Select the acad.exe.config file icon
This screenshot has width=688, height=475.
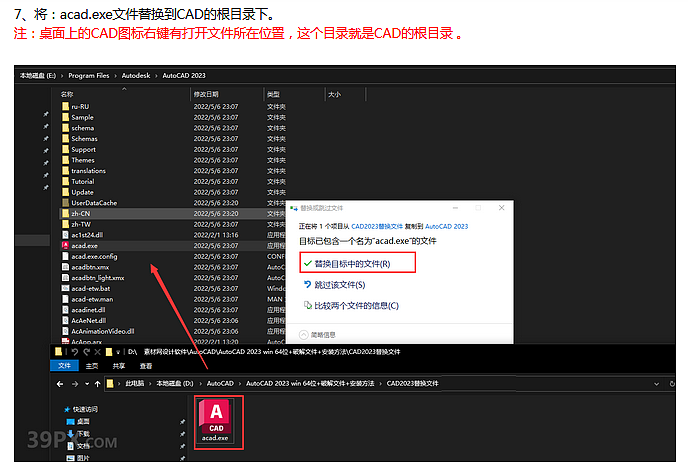point(65,256)
